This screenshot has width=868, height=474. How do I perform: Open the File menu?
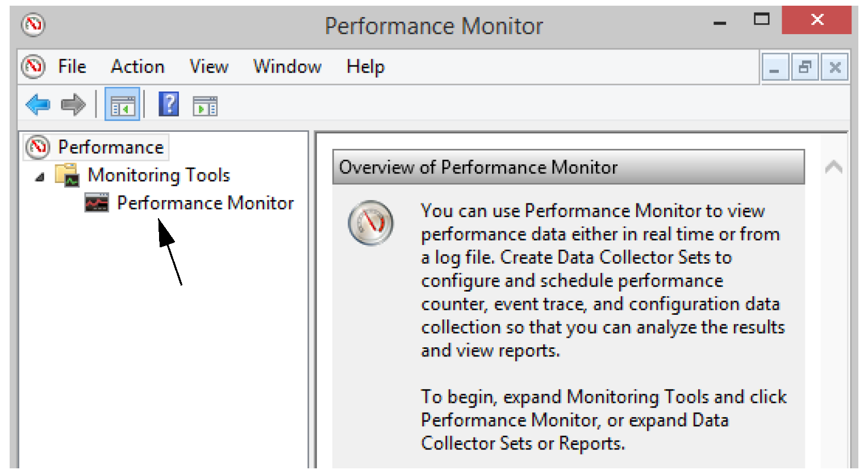click(72, 66)
